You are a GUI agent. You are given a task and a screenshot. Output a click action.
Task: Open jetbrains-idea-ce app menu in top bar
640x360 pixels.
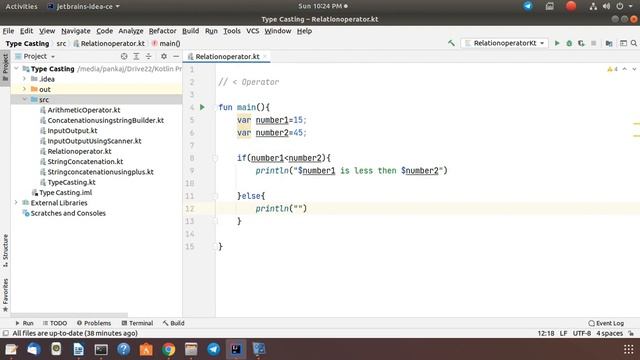pyautogui.click(x=84, y=6)
